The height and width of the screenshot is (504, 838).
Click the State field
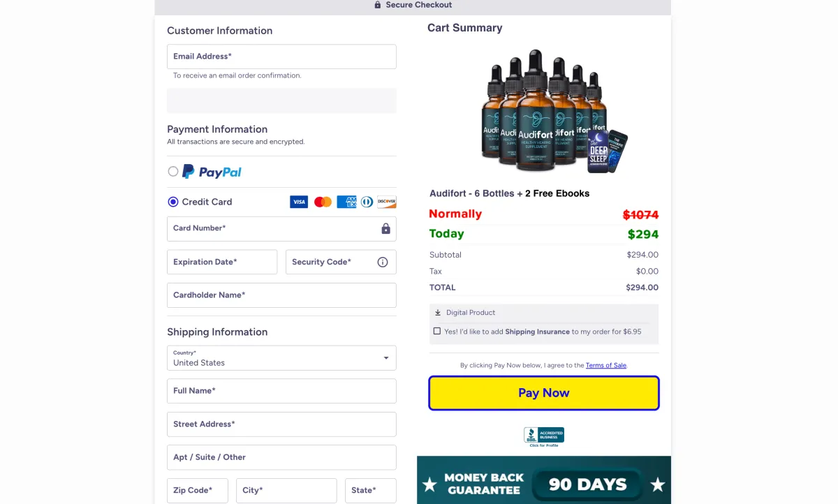[370, 491]
